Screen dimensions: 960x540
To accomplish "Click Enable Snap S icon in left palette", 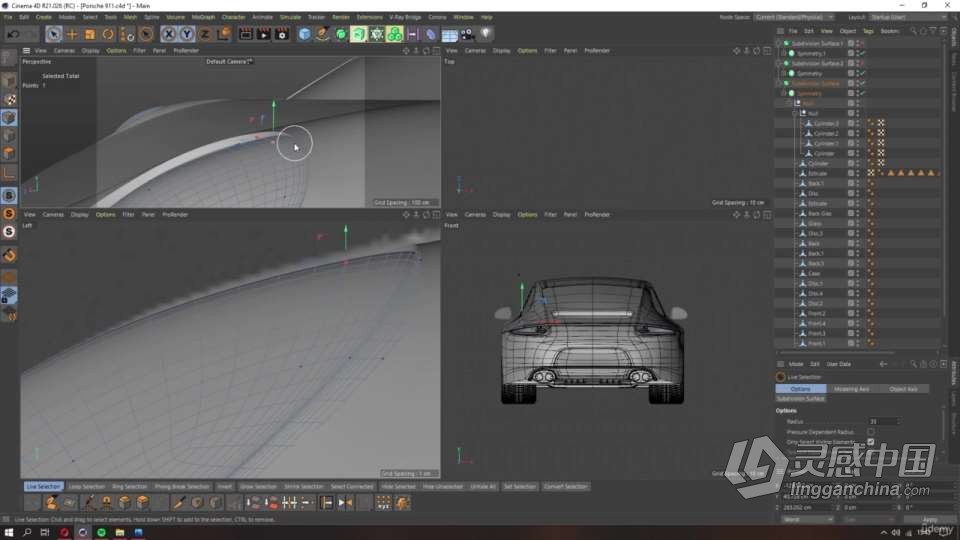I will point(9,195).
